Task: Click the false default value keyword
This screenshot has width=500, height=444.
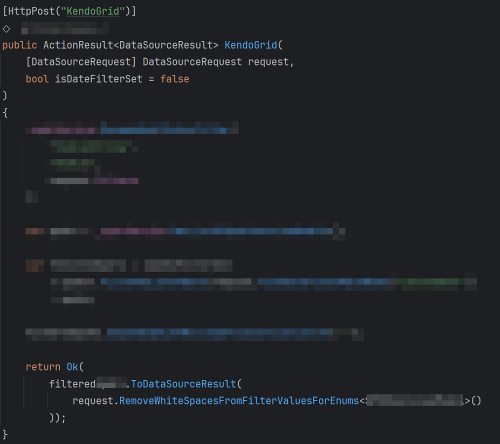Action: click(175, 79)
